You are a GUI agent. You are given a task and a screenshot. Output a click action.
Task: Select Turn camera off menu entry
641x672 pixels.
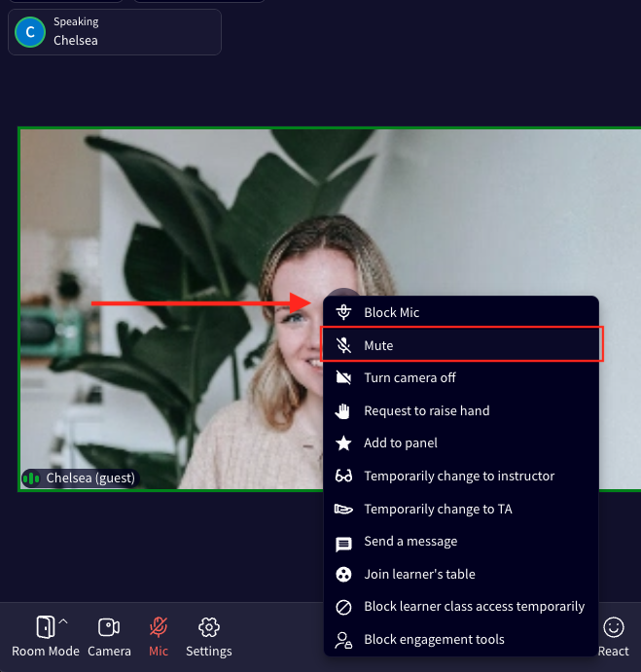tap(461, 377)
